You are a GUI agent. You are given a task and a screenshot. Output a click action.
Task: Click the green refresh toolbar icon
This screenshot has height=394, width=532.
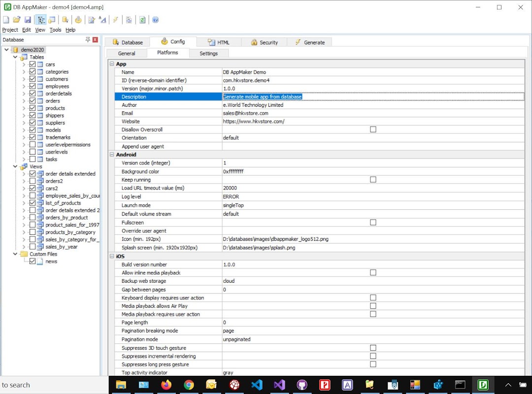[x=142, y=20]
